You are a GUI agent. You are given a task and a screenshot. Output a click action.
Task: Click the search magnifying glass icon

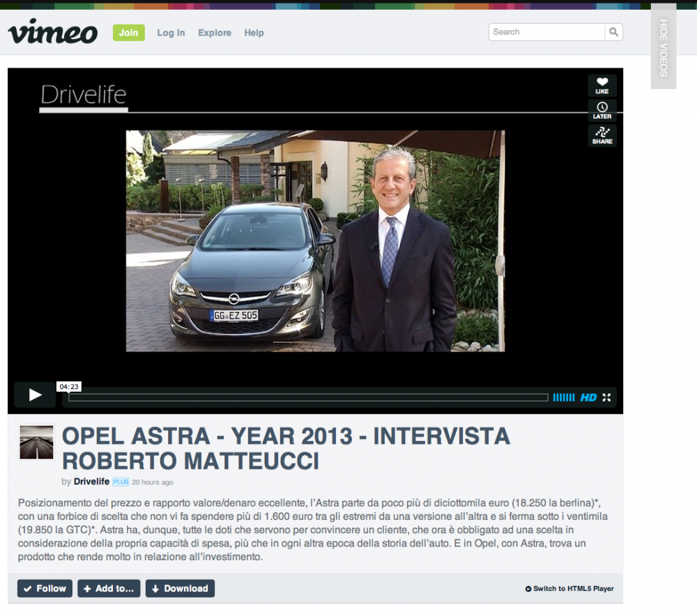pyautogui.click(x=613, y=31)
